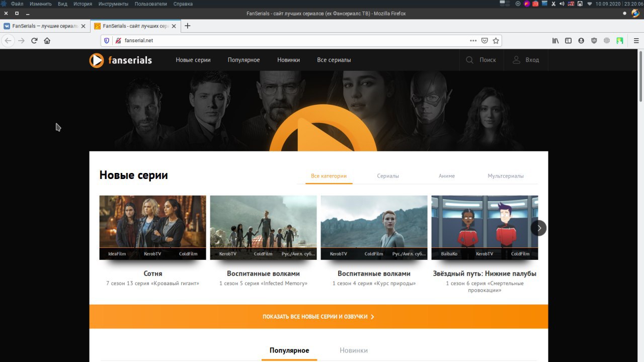Screen dimensions: 644x362
Task: Click the grey globe extension icon
Action: pyautogui.click(x=607, y=41)
